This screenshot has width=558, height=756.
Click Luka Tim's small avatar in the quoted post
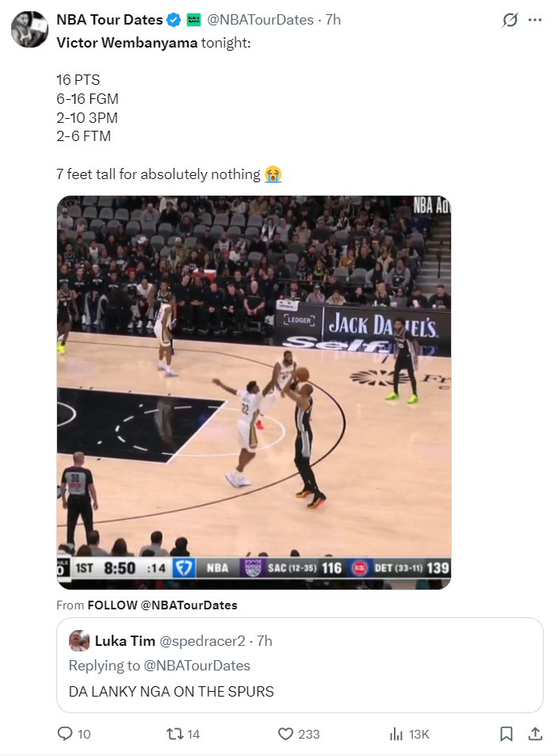(79, 640)
